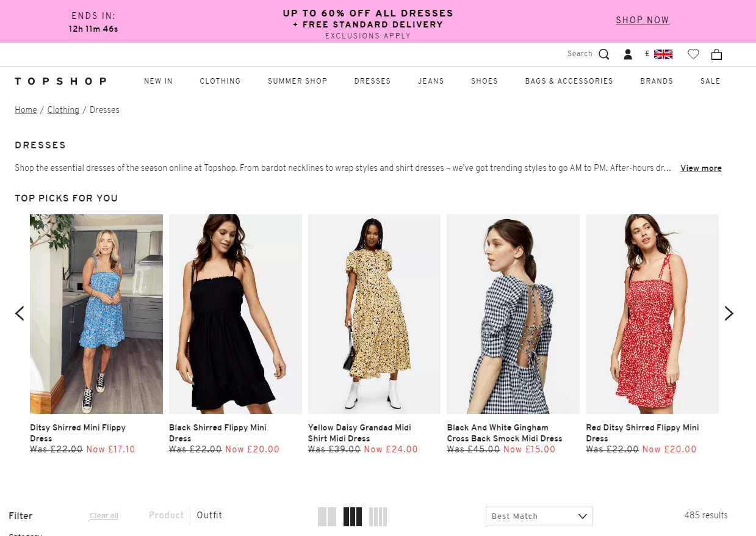
Task: Open the Best Match sort dropdown
Action: [539, 516]
